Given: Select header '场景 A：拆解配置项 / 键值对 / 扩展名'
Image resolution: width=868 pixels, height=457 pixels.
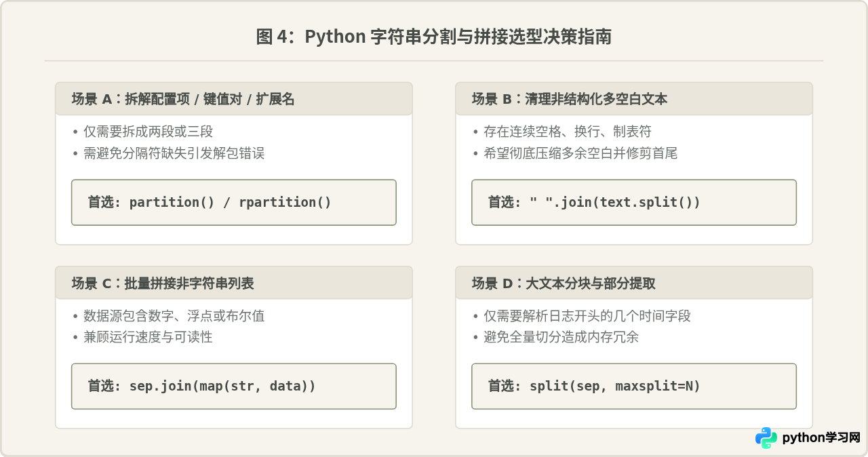Looking at the screenshot, I should coord(234,99).
